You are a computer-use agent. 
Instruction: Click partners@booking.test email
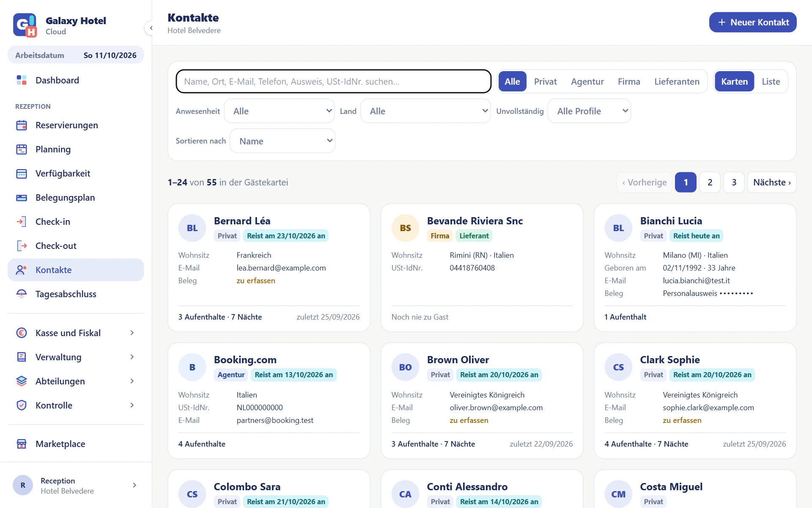[x=275, y=420]
